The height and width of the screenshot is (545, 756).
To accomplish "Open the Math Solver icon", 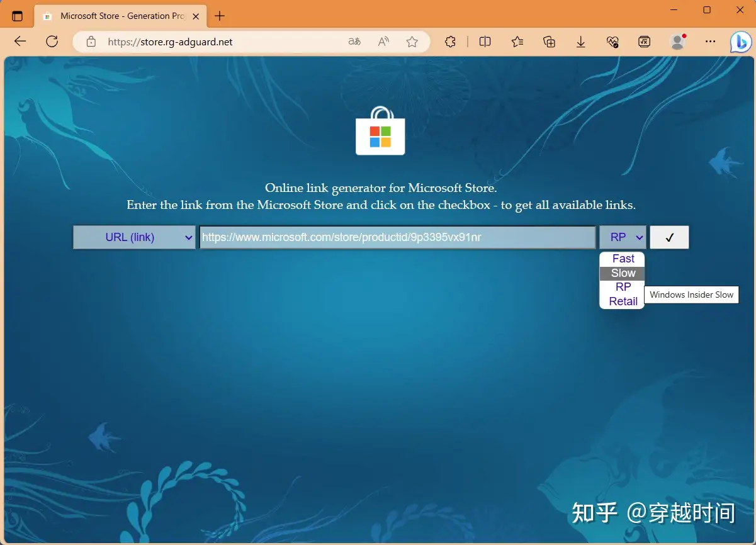I will [x=644, y=42].
